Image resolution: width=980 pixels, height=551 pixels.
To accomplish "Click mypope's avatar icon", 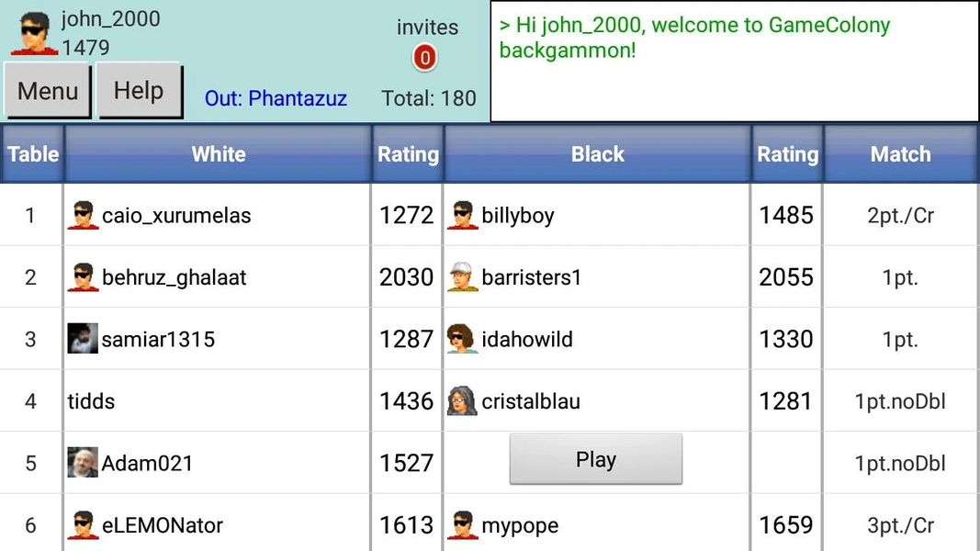I will coord(463,524).
